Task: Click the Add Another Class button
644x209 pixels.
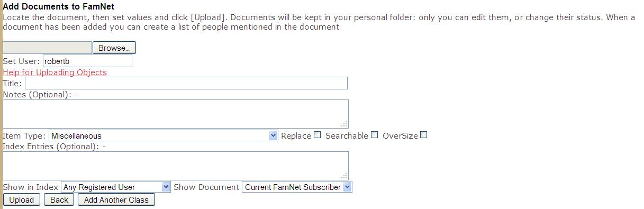Action: (x=116, y=200)
